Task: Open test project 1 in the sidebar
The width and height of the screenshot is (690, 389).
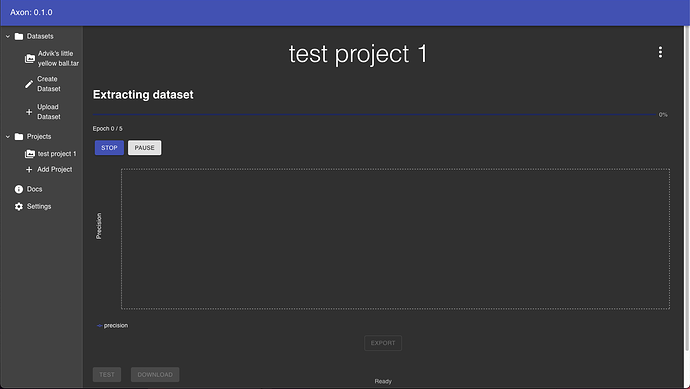Action: (x=57, y=154)
